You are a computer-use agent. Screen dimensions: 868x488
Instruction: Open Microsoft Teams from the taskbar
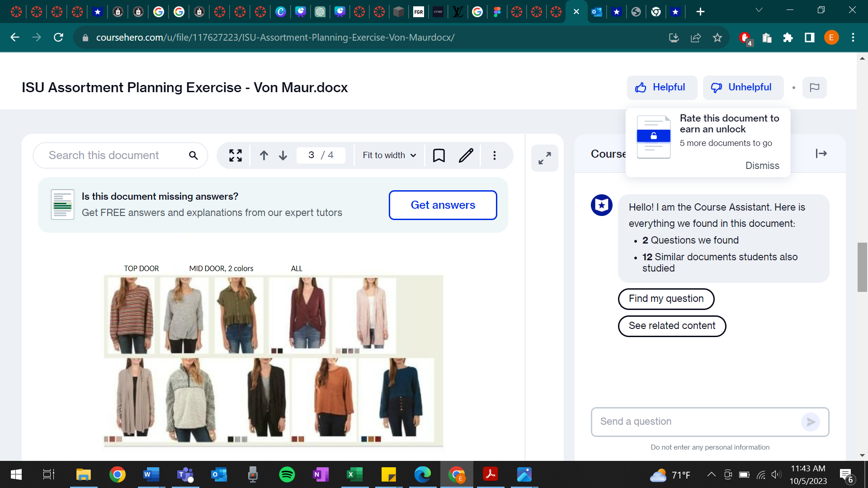[x=185, y=474]
